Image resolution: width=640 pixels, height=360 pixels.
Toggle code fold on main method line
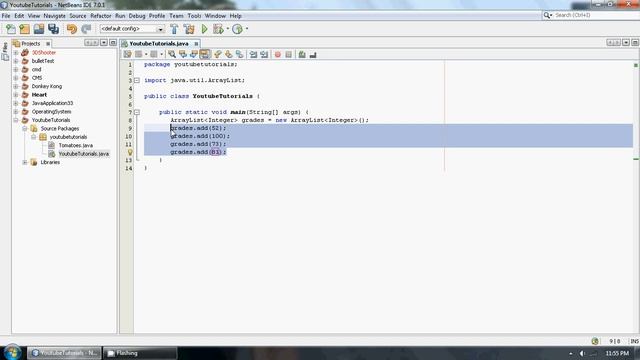pos(137,112)
